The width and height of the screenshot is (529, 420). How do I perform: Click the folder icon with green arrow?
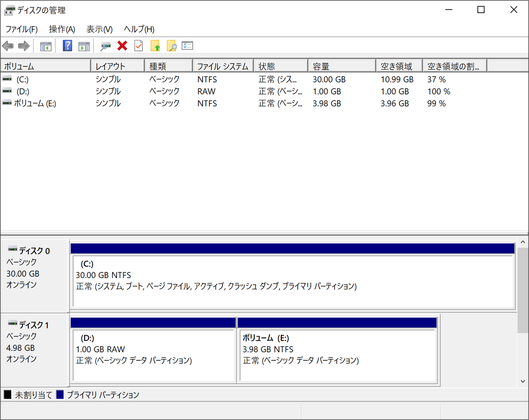click(155, 46)
